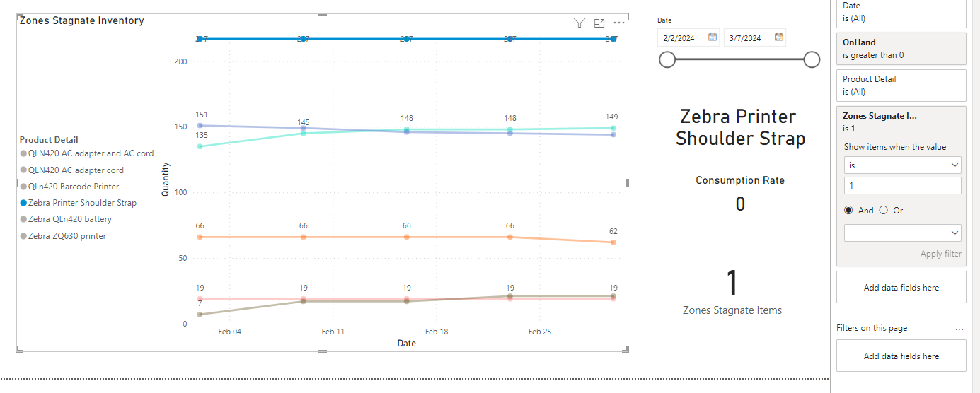
Task: Open the condition dropdown showing 'is'
Action: [902, 165]
